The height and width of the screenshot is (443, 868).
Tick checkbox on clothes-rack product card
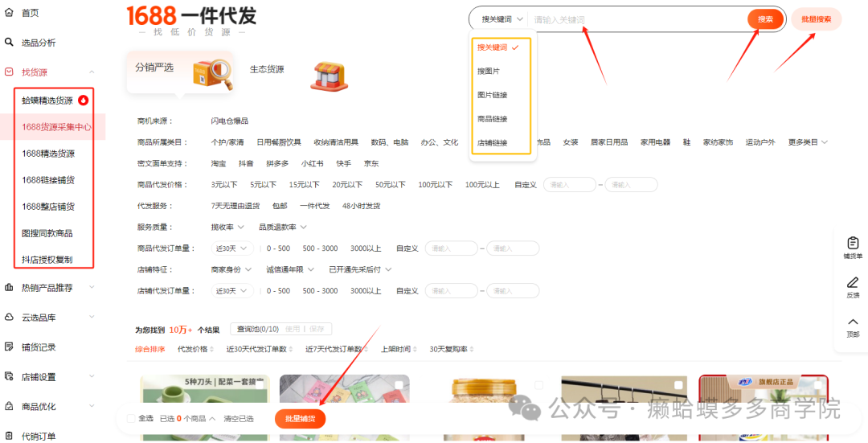tap(678, 385)
